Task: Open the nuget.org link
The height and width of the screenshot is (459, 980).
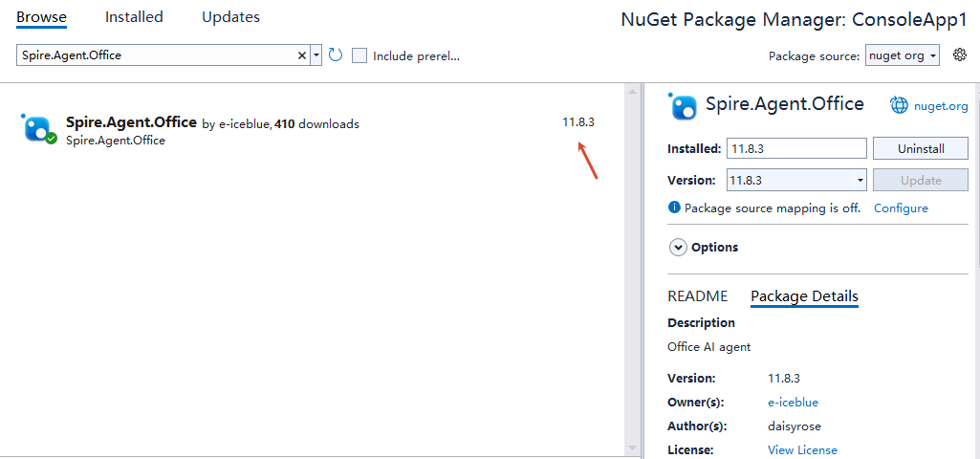Action: (x=941, y=106)
